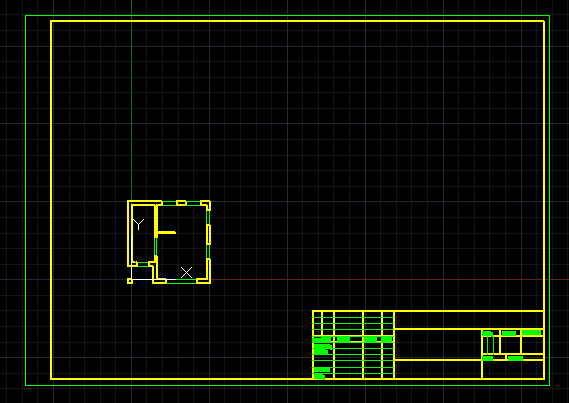Screen dimensions: 569x403
Task: Select the thin green Y-axis line above the plan
Action: click(131, 100)
